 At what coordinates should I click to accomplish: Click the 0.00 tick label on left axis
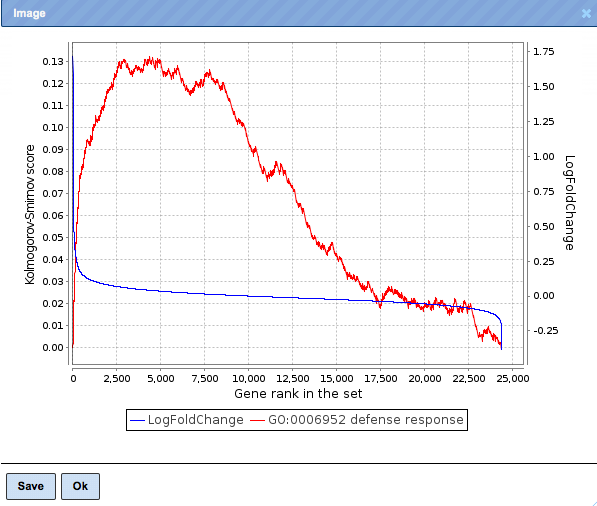pyautogui.click(x=53, y=347)
